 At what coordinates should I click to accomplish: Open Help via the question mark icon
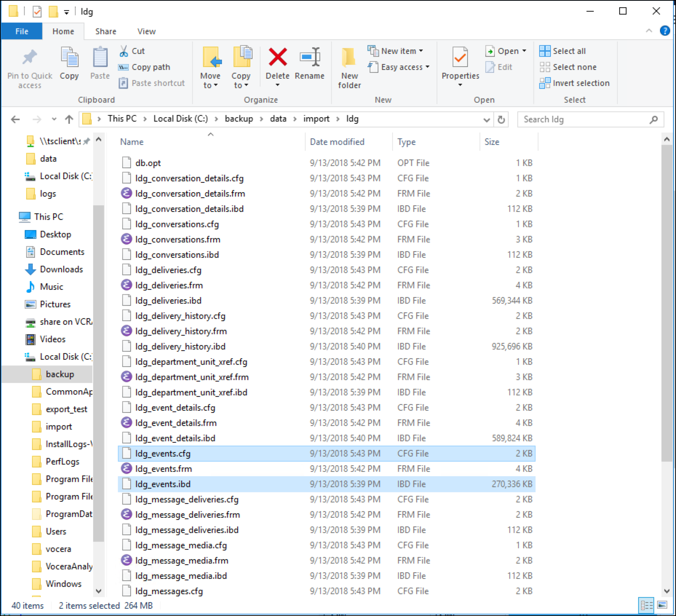pos(666,31)
